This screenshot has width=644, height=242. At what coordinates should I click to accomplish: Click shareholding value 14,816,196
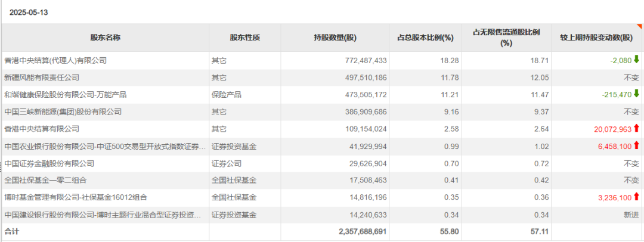pyautogui.click(x=368, y=198)
